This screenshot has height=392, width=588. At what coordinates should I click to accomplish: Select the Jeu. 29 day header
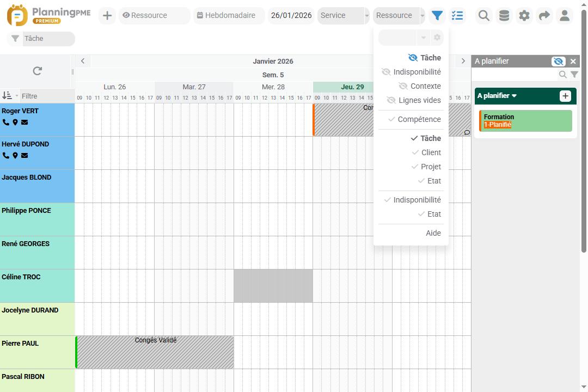[x=352, y=87]
